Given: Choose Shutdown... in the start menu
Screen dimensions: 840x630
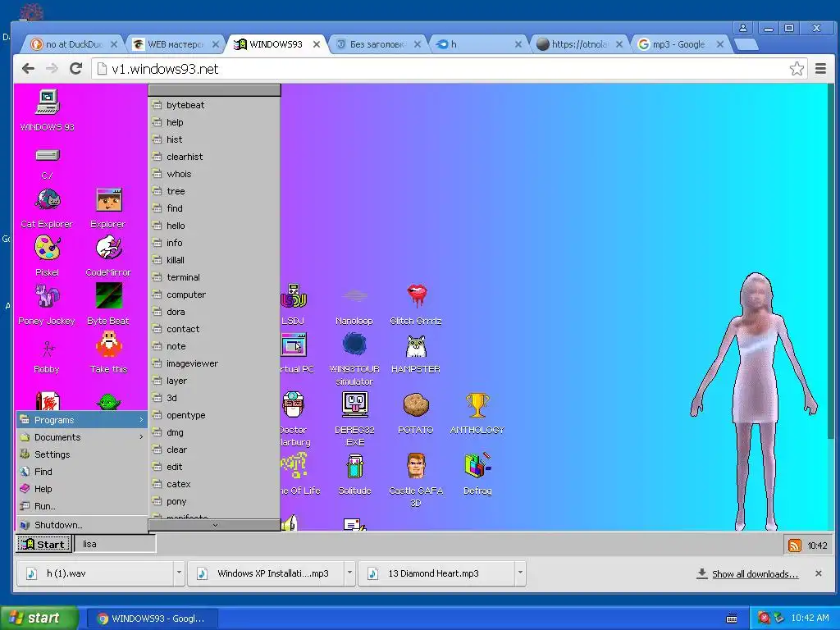Looking at the screenshot, I should pyautogui.click(x=82, y=525).
